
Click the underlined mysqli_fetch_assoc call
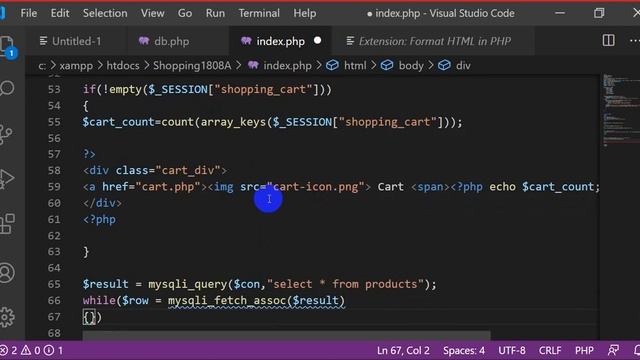256,301
